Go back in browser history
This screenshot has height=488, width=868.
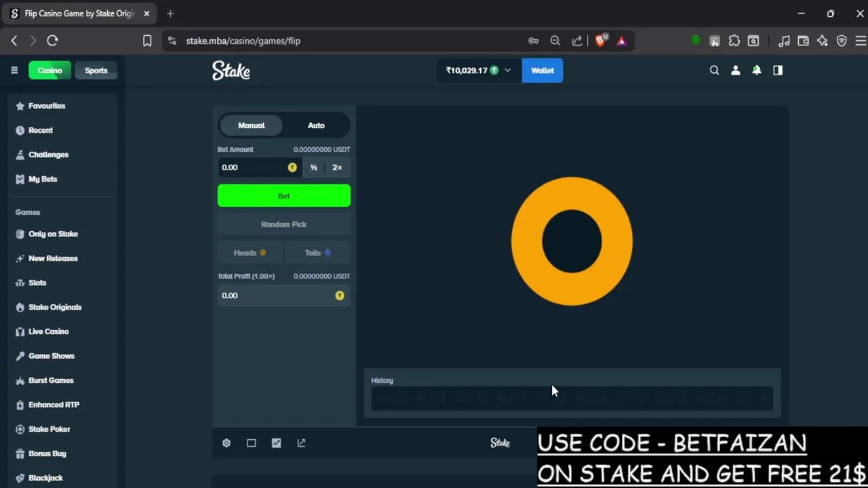coord(14,41)
